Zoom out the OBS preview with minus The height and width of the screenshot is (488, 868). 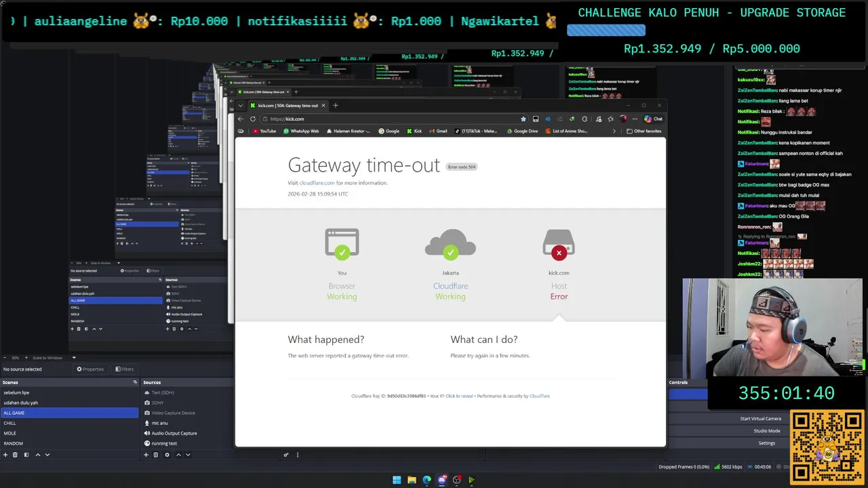[5, 357]
